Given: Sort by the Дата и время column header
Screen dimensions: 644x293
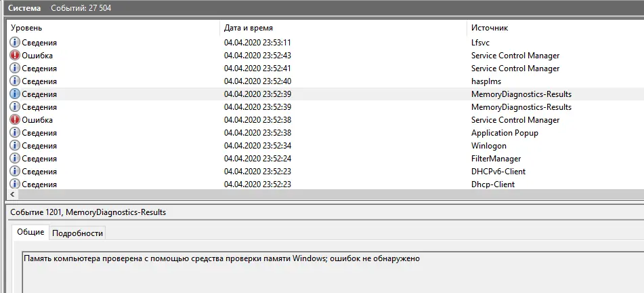Looking at the screenshot, I should click(x=249, y=28).
